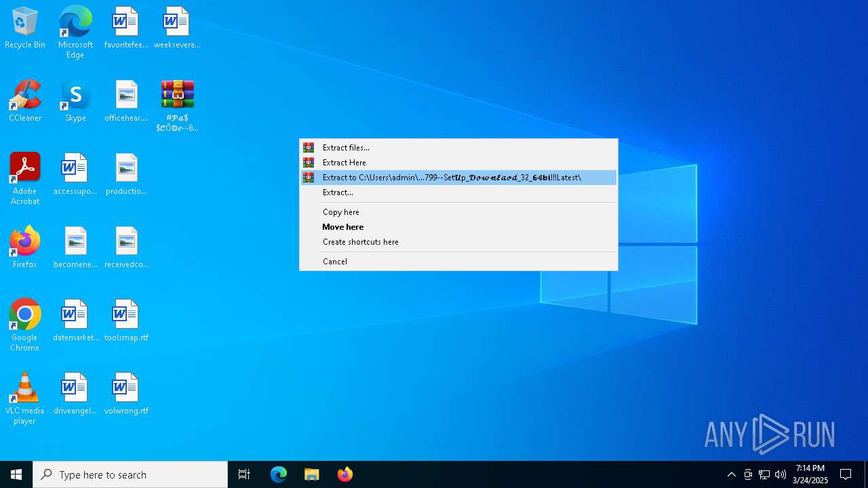Open Task View on the taskbar
Image resolution: width=868 pixels, height=488 pixels.
pos(244,474)
